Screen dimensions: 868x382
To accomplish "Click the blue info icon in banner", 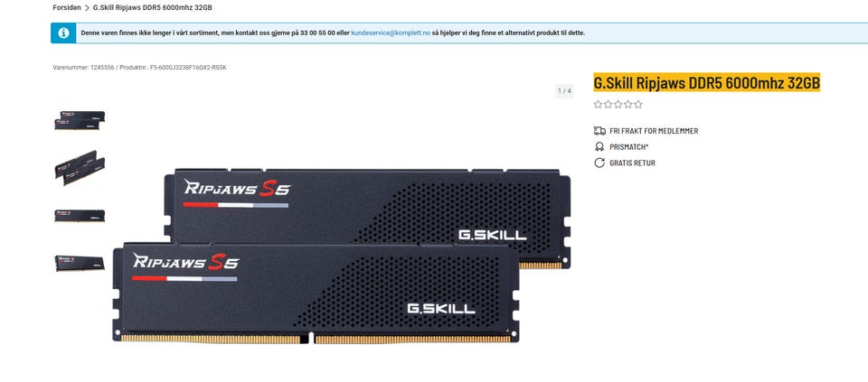I will [x=63, y=33].
